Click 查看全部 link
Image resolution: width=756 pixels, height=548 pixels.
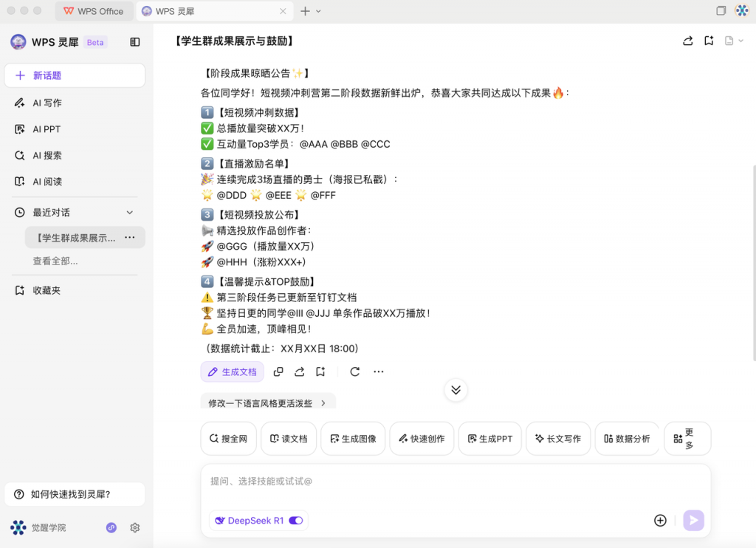(x=55, y=261)
